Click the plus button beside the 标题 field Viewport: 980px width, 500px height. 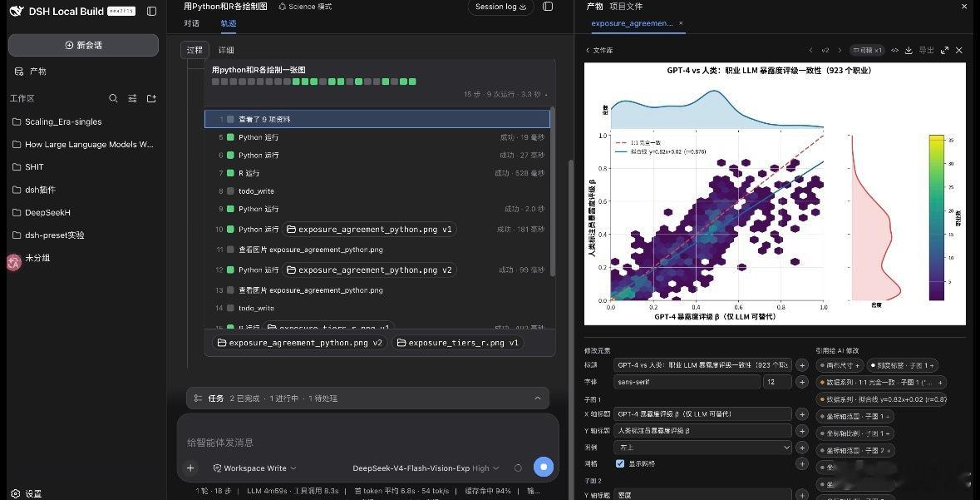(802, 365)
